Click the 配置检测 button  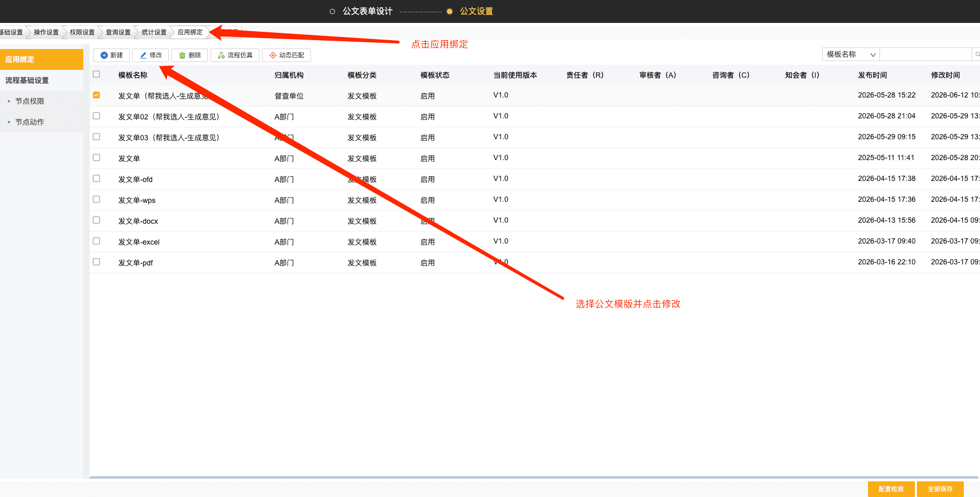point(891,489)
